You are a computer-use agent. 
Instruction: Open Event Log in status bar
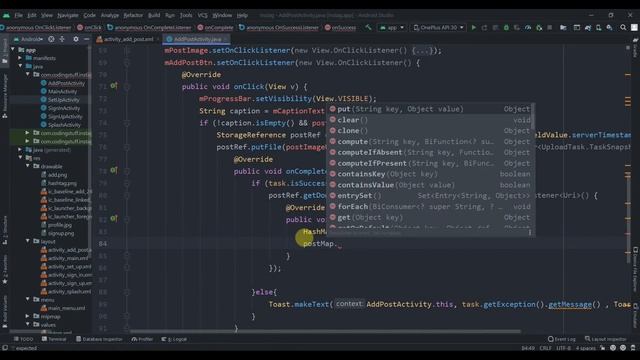point(562,339)
